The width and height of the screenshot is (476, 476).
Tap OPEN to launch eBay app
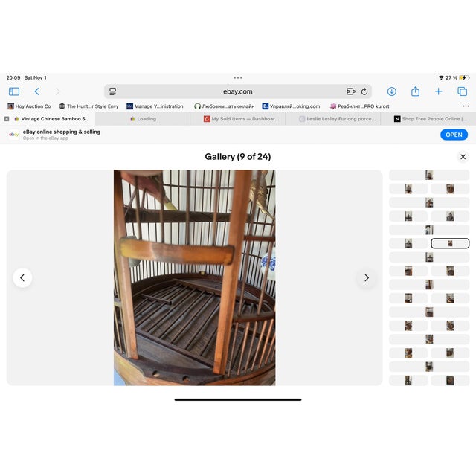(454, 135)
